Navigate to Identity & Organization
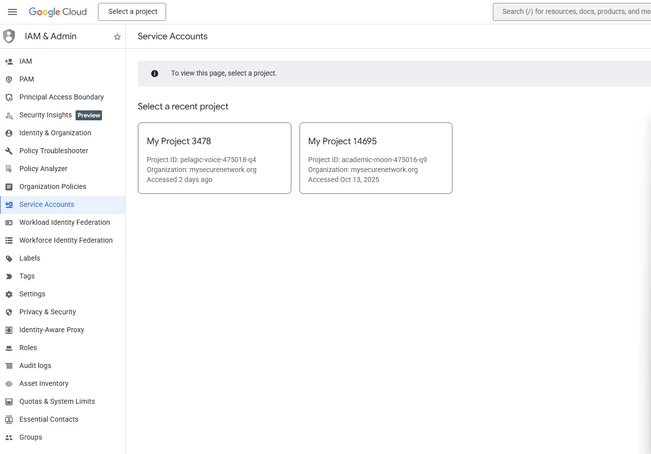The width and height of the screenshot is (651, 454). coord(63,133)
